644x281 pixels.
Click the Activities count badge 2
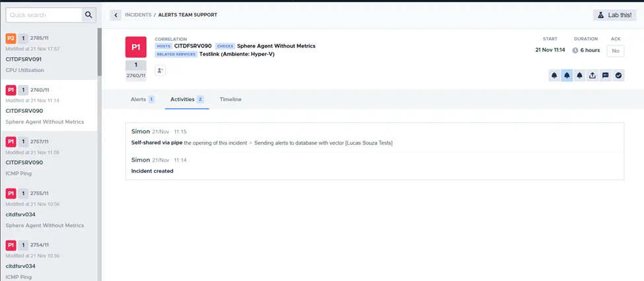pyautogui.click(x=200, y=99)
